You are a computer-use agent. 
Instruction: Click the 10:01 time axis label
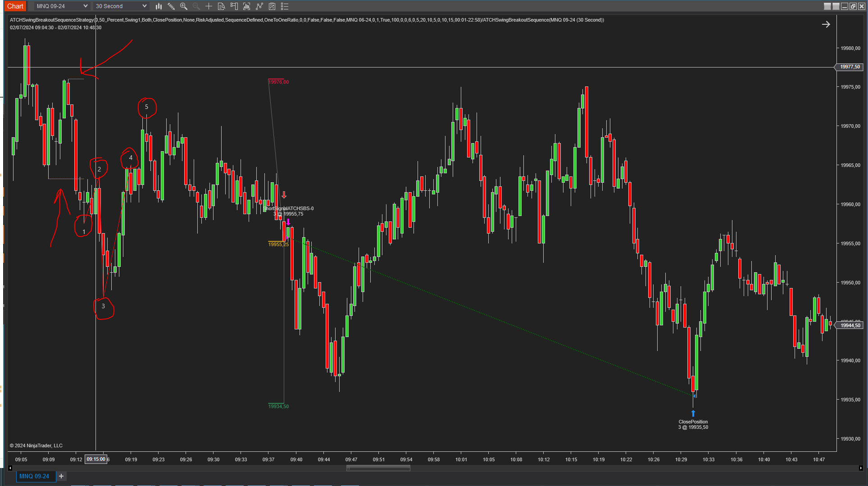(461, 459)
